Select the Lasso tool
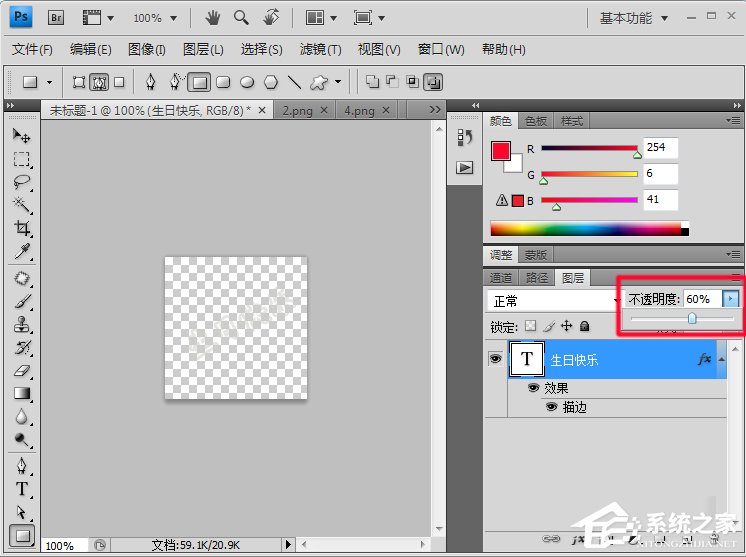This screenshot has width=746, height=557. coord(21,182)
